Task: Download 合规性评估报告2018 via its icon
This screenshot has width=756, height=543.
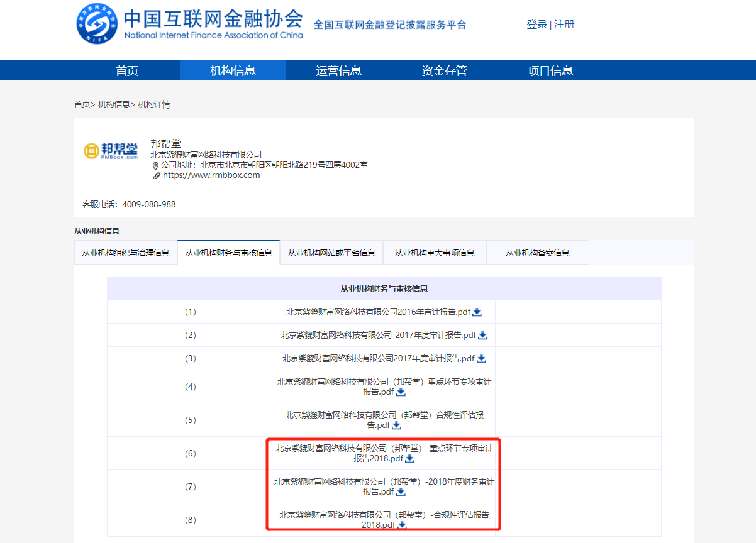Action: tap(403, 525)
